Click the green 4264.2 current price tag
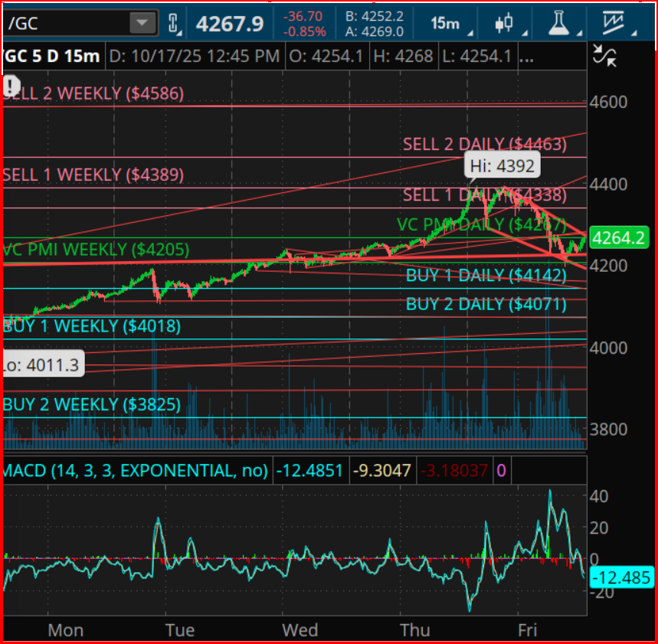The image size is (658, 644). (620, 240)
